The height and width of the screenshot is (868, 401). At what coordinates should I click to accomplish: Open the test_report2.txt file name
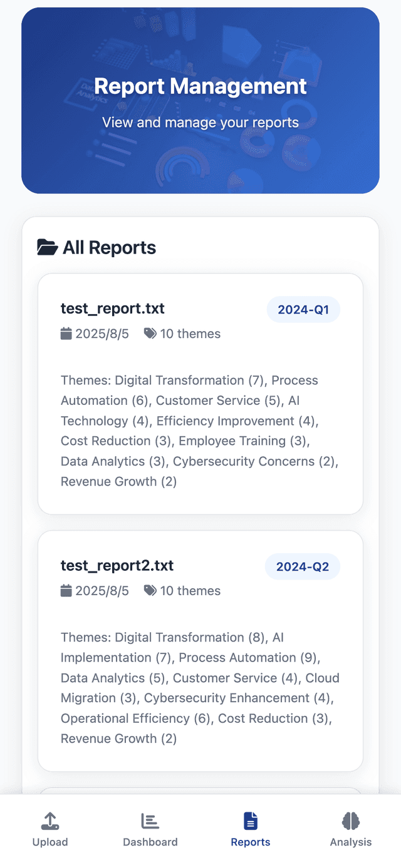click(117, 565)
